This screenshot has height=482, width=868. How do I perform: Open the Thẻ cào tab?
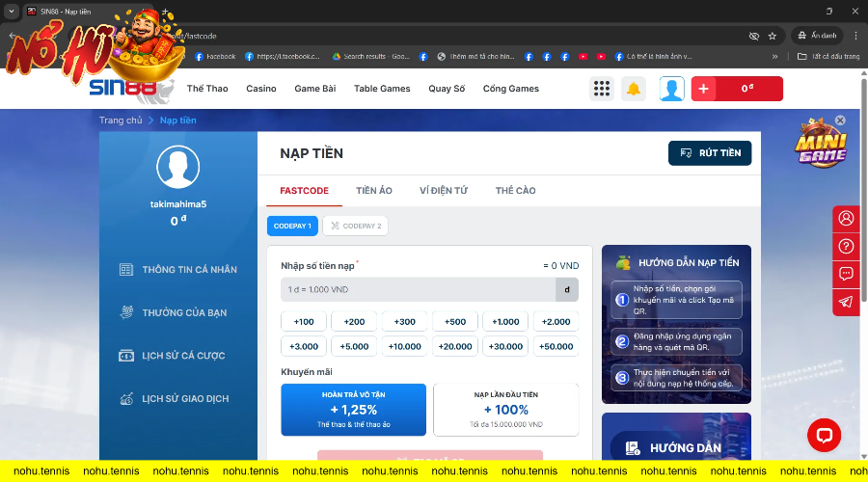pos(515,191)
